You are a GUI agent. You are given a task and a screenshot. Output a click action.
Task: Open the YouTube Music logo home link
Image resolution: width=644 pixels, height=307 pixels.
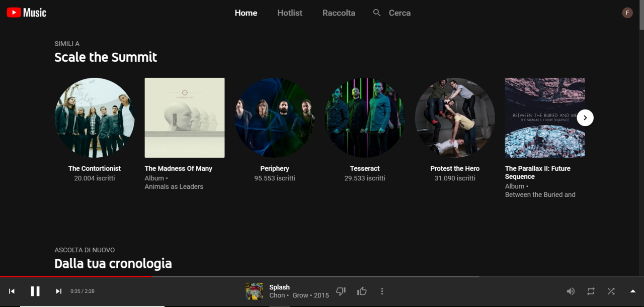coord(26,13)
